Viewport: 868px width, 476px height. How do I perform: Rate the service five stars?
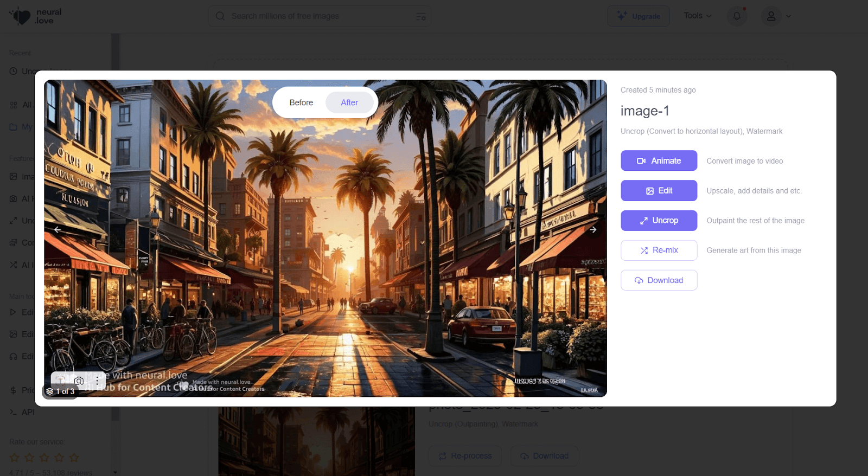point(74,458)
